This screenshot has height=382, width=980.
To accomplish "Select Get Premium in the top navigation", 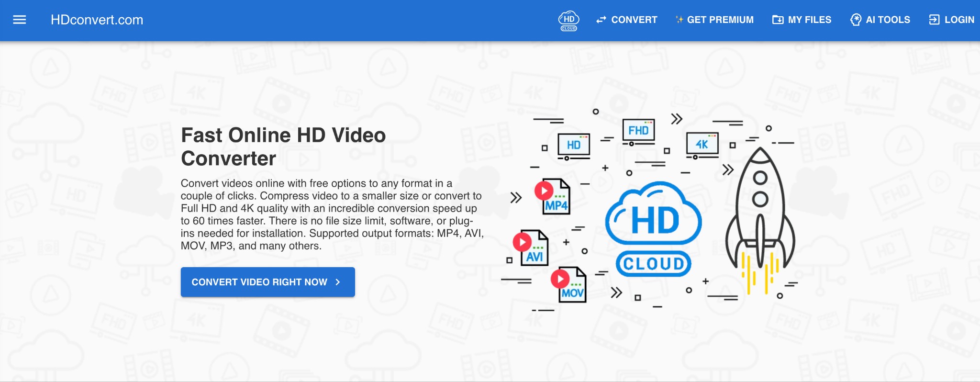I will 714,20.
